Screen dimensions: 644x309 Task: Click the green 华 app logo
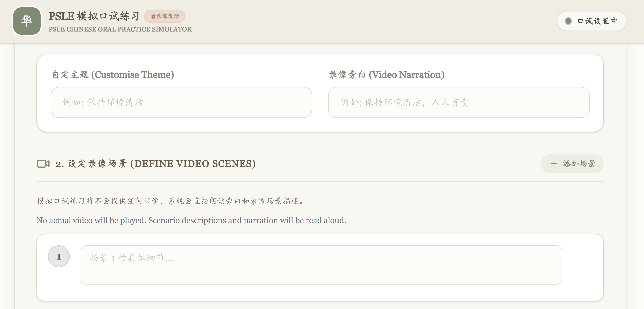pos(27,21)
